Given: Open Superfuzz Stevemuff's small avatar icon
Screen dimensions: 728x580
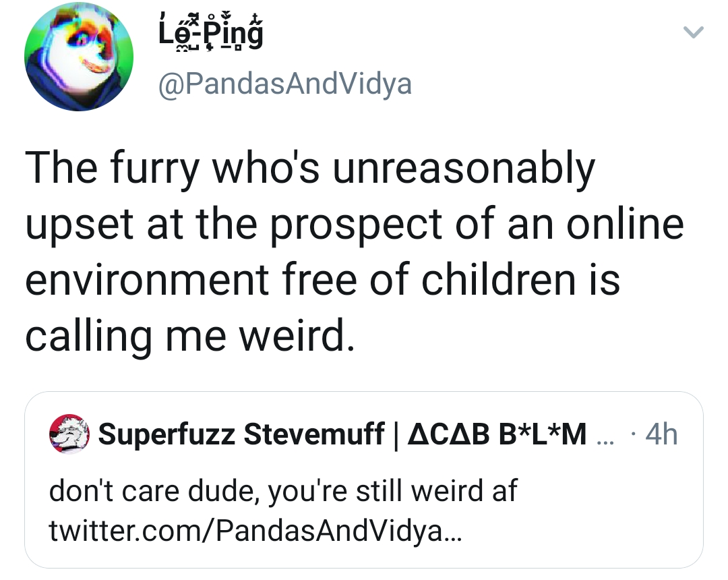Looking at the screenshot, I should (x=69, y=434).
